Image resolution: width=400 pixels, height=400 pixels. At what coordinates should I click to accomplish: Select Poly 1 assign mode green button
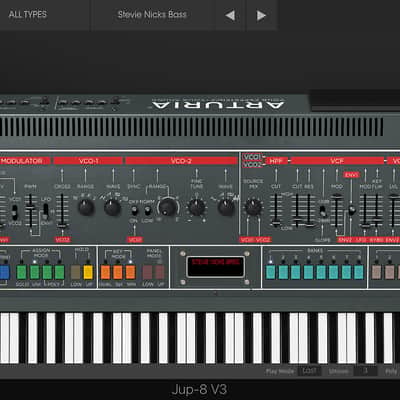47,272
